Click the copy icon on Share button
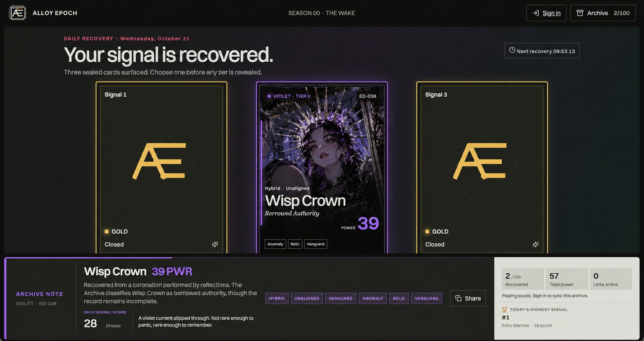This screenshot has height=341, width=644. click(458, 298)
